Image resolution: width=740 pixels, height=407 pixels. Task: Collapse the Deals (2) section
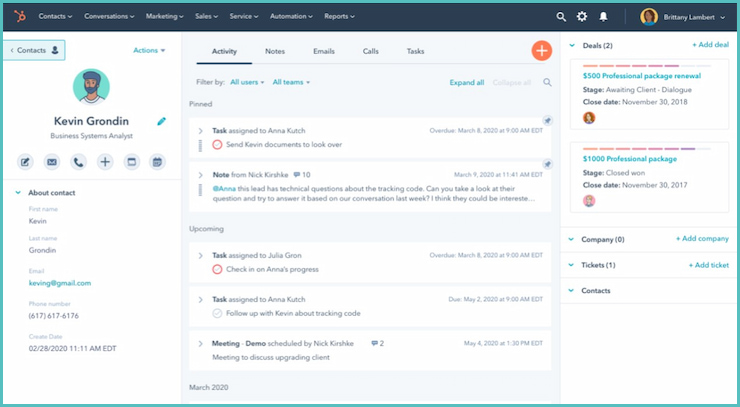click(572, 45)
